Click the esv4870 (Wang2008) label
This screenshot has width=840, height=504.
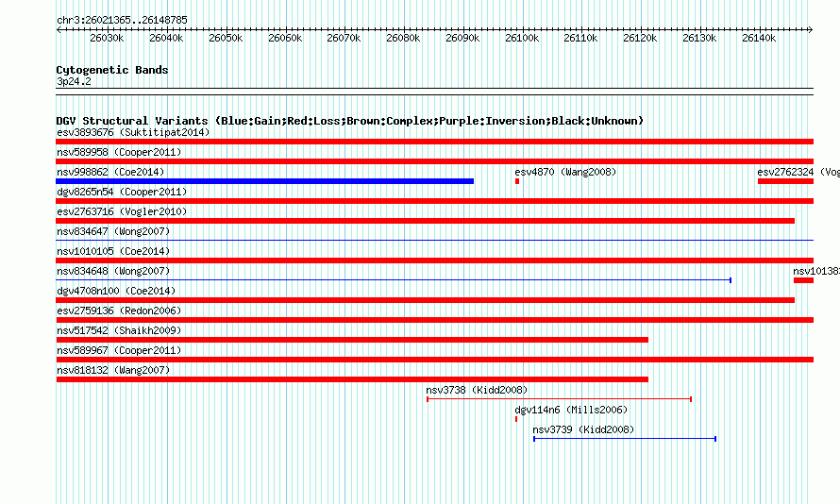565,172
